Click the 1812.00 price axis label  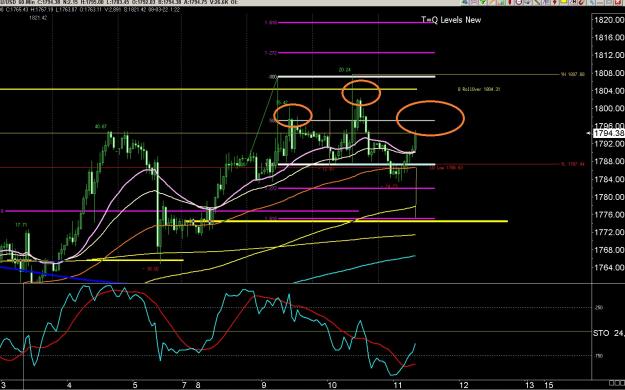[x=609, y=55]
